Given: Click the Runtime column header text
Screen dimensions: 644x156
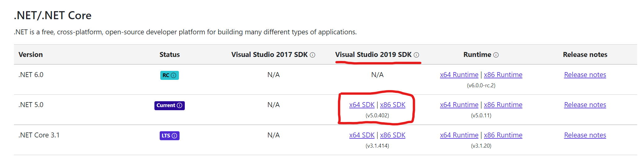Looking at the screenshot, I should pos(477,54).
